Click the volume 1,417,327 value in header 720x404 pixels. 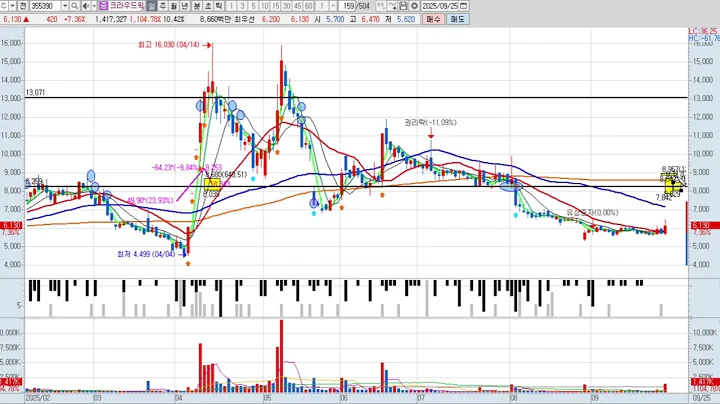(x=111, y=19)
